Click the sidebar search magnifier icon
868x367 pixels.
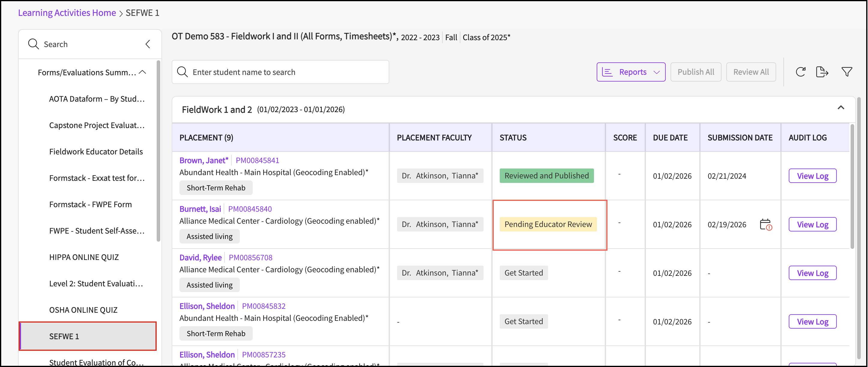[x=33, y=44]
